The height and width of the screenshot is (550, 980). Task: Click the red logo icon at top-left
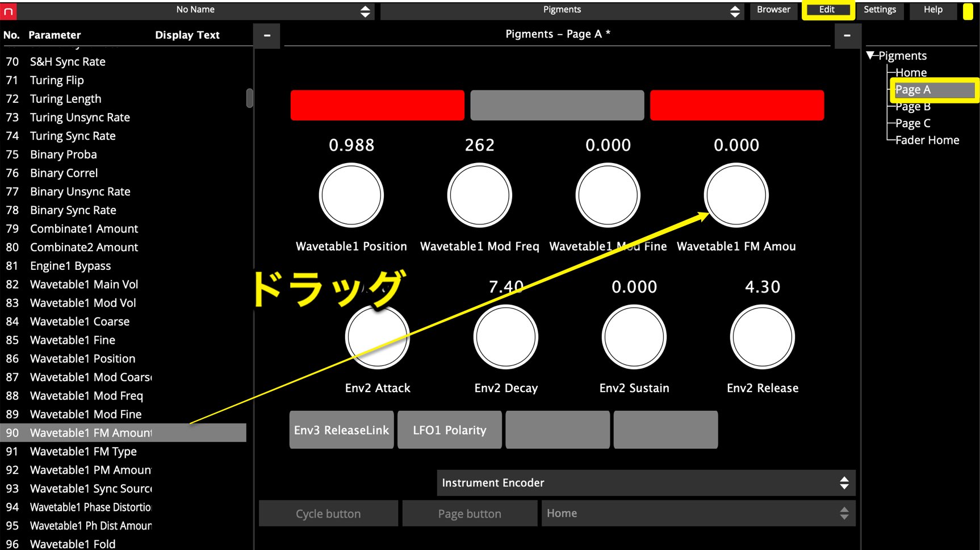[x=9, y=11]
